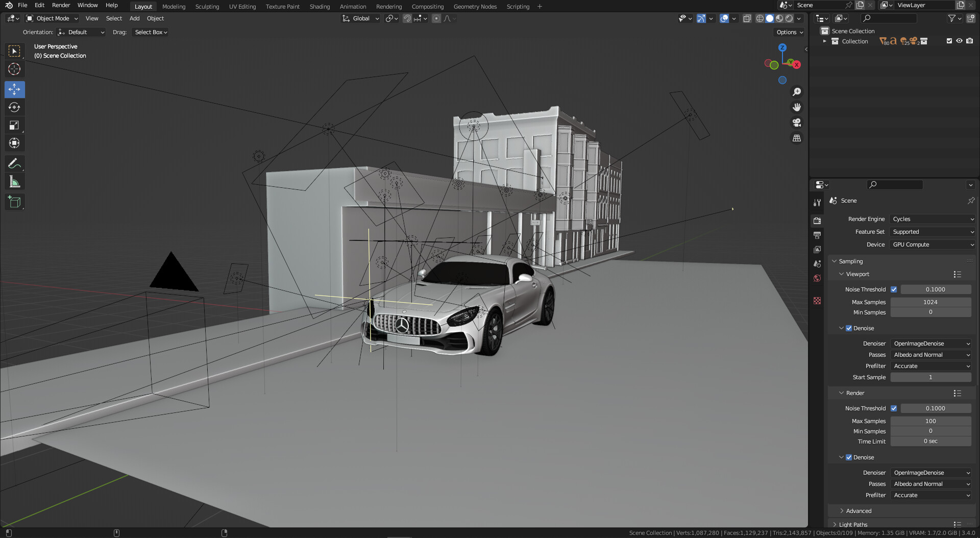The image size is (980, 538).
Task: Switch to orthographic/perspective grid view
Action: click(796, 138)
